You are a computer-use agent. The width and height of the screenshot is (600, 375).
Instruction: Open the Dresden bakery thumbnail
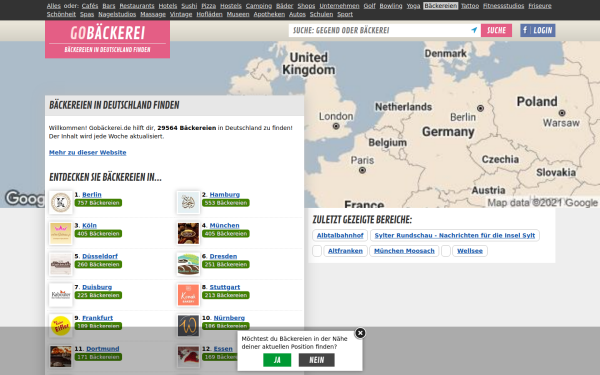click(188, 264)
